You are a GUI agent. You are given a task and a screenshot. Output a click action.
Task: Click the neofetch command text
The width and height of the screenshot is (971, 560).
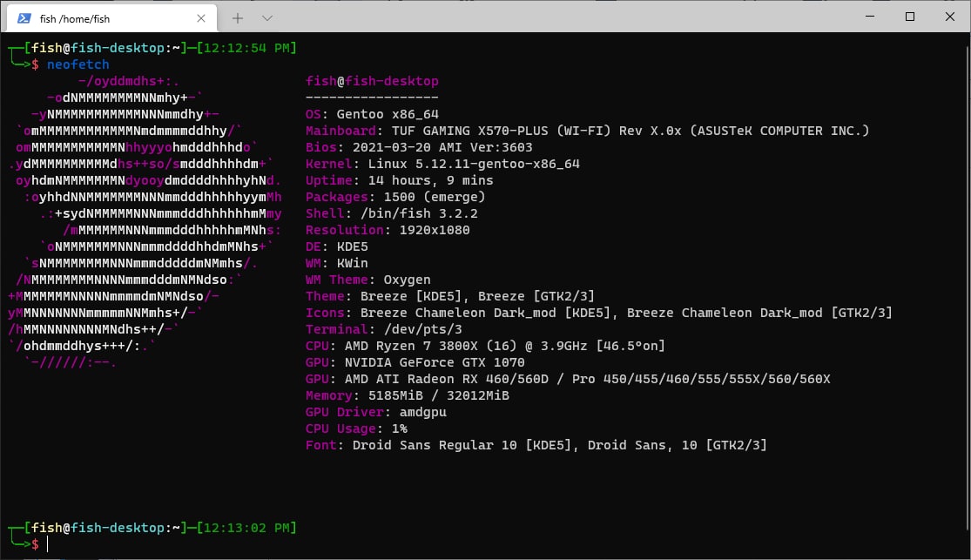[x=78, y=64]
